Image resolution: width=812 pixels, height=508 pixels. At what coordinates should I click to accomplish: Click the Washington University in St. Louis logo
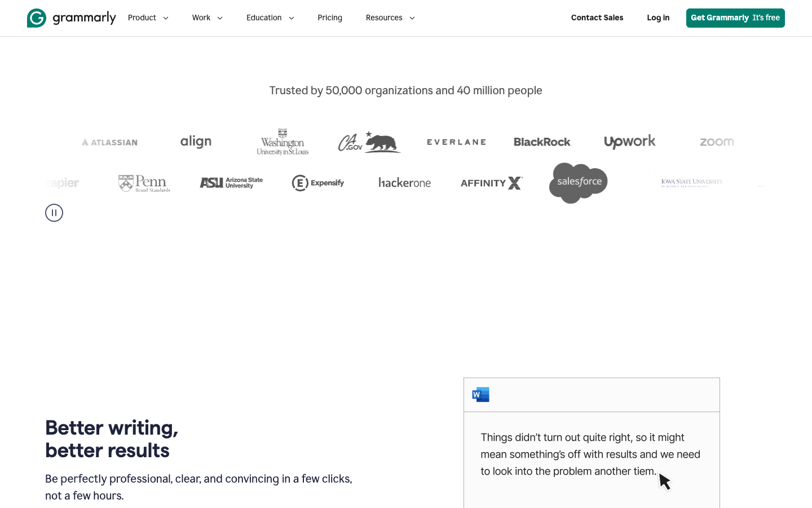[x=283, y=142]
